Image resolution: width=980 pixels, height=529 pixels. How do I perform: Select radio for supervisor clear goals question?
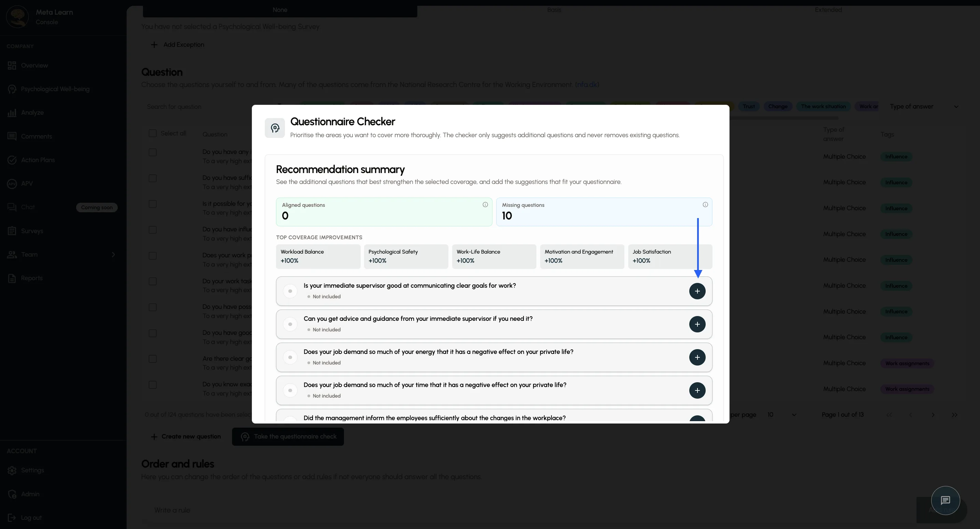coord(290,291)
